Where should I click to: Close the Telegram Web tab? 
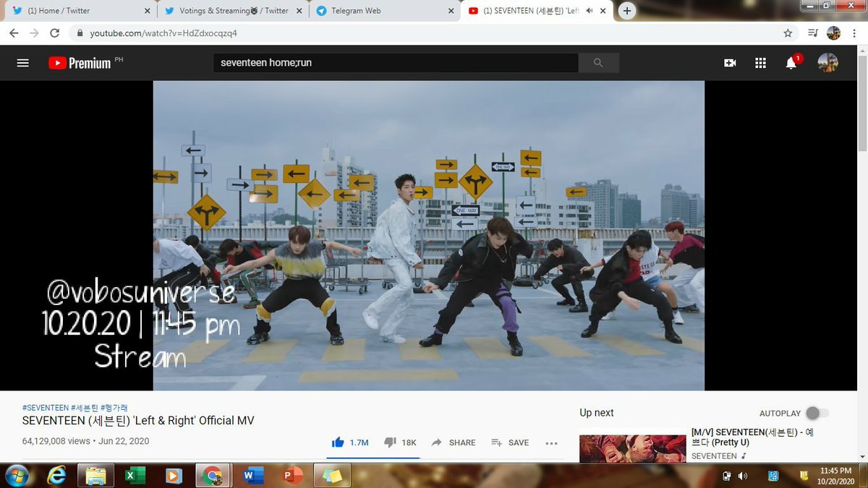click(x=451, y=11)
